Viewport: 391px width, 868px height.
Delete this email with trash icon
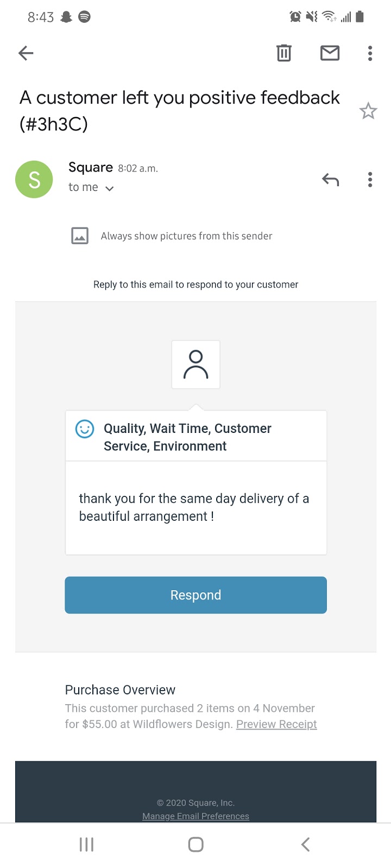[284, 53]
